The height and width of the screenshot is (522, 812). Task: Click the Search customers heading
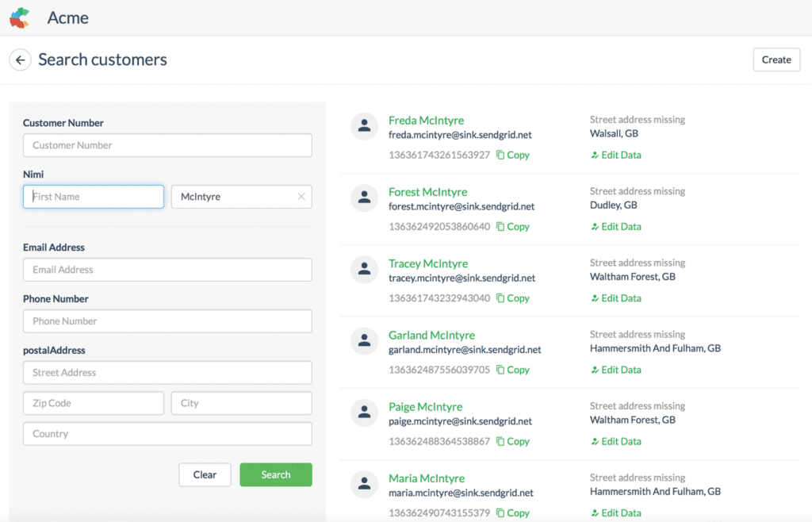(x=102, y=60)
